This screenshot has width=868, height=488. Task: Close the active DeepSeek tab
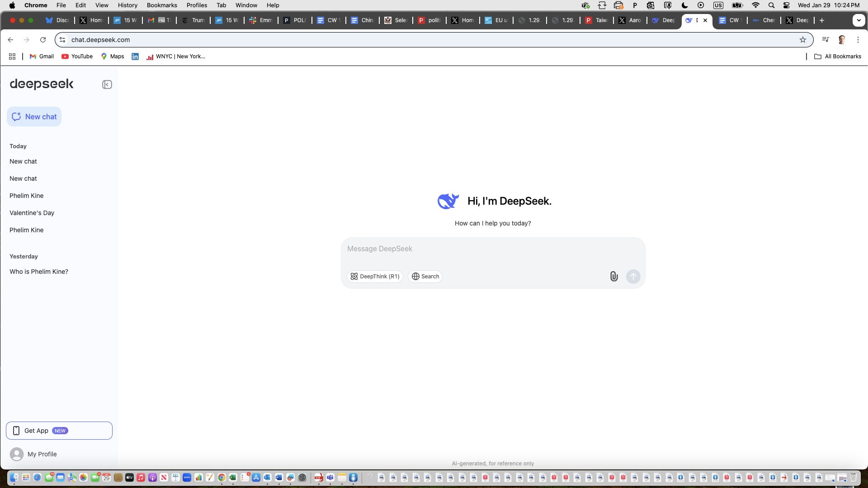pos(705,20)
